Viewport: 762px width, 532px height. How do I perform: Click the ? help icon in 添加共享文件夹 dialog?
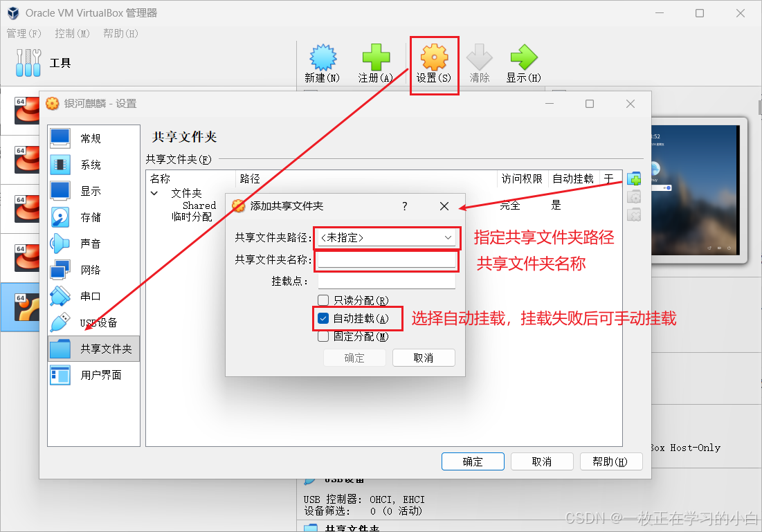[x=404, y=206]
